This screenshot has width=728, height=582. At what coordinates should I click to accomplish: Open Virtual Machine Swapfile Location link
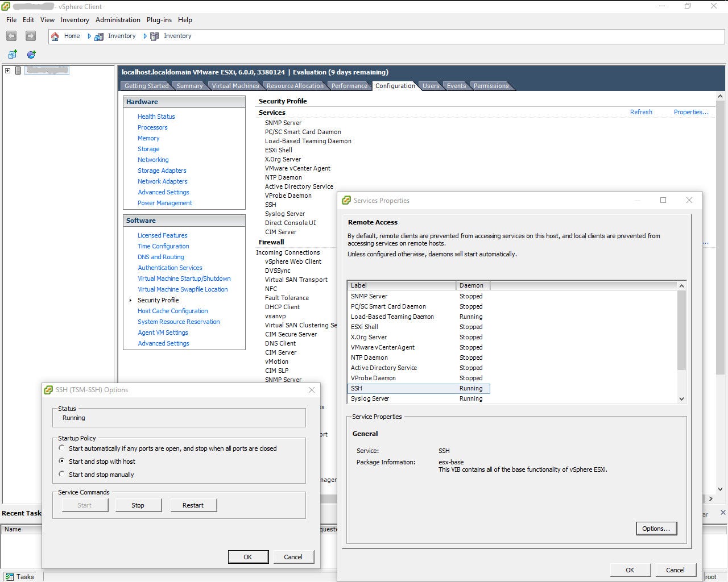coord(183,289)
